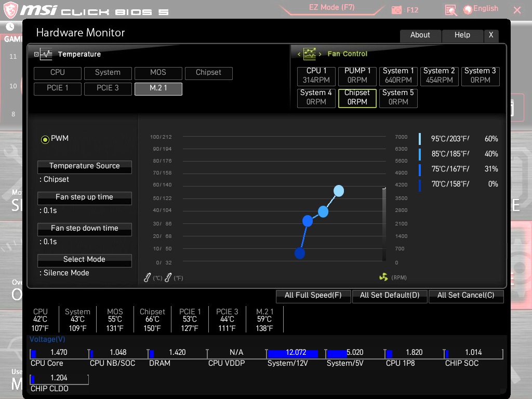This screenshot has width=532, height=399.
Task: Click the System/5V voltage bar
Action: pos(337,354)
